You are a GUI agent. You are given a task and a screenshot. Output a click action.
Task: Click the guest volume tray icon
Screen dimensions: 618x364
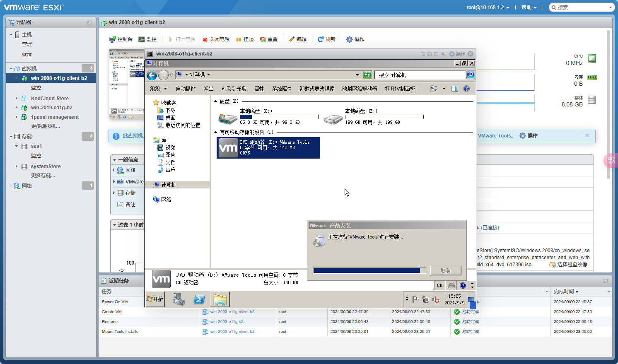[436, 299]
